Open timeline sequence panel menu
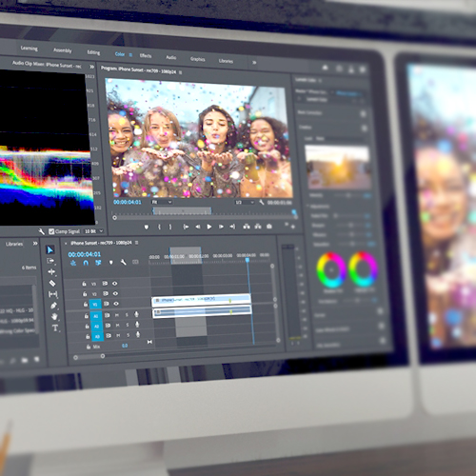This screenshot has height=476, width=476. pyautogui.click(x=137, y=243)
